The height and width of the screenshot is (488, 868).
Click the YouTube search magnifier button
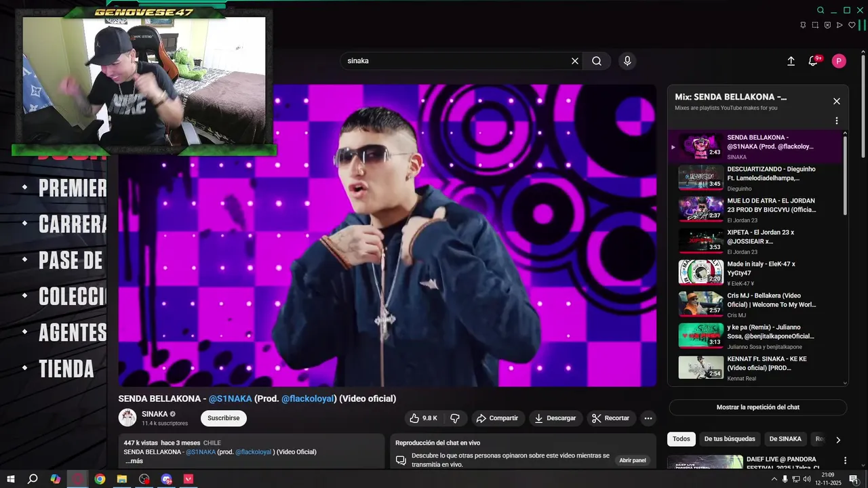(x=597, y=61)
